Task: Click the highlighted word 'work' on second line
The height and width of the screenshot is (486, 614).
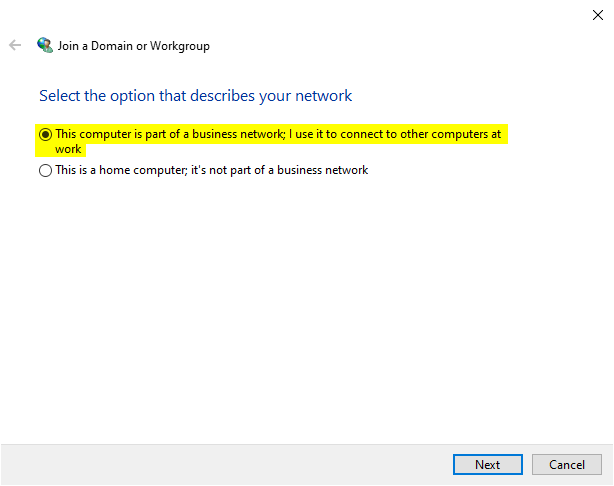Action: pos(68,149)
